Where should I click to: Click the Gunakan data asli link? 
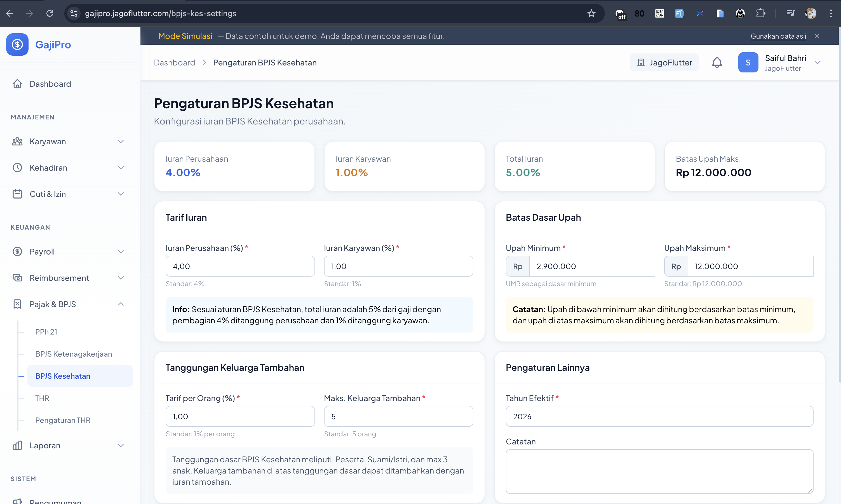(778, 36)
